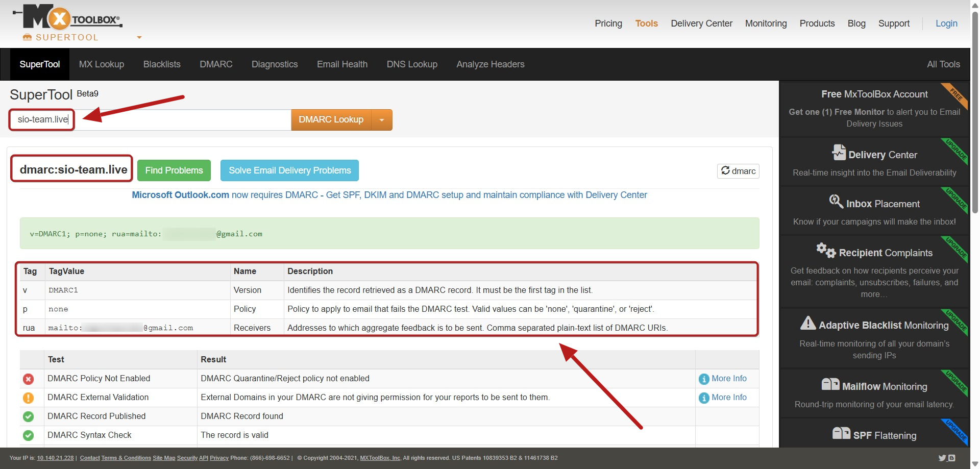Click the IP address link in footer
980x469 pixels.
pos(55,458)
